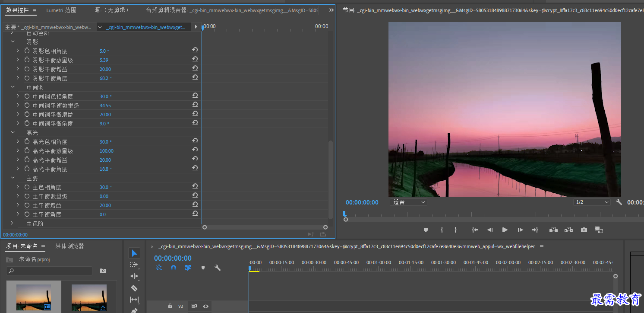644x313 pixels.
Task: Toggle V3 track lock
Action: pos(170,306)
